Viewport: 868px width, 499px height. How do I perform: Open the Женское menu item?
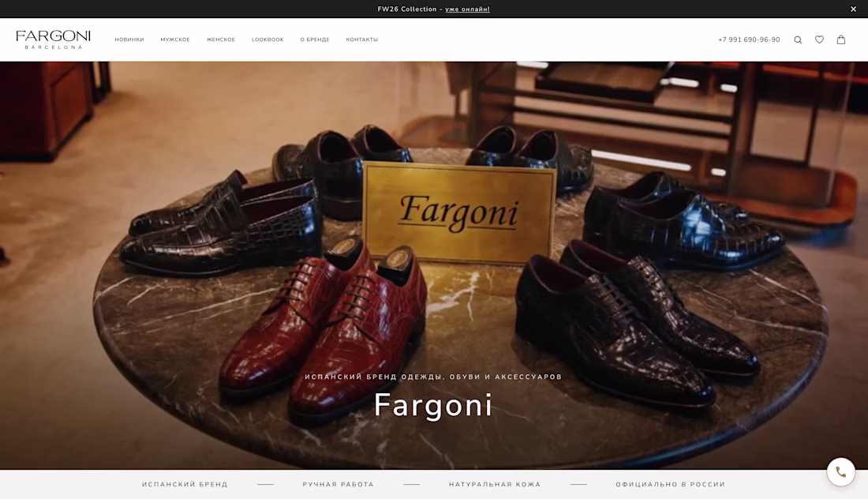[x=221, y=39]
